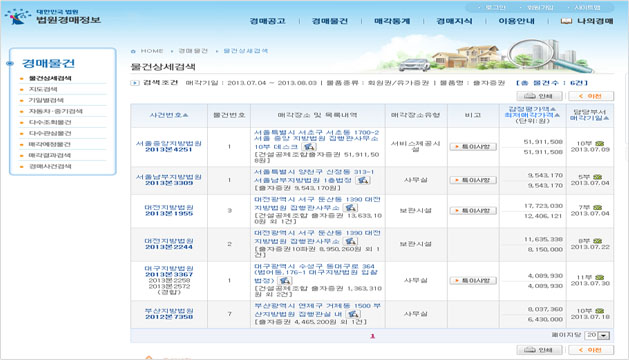Click 특이사항 button for case 2013본3367
The width and height of the screenshot is (629, 362).
click(x=473, y=281)
